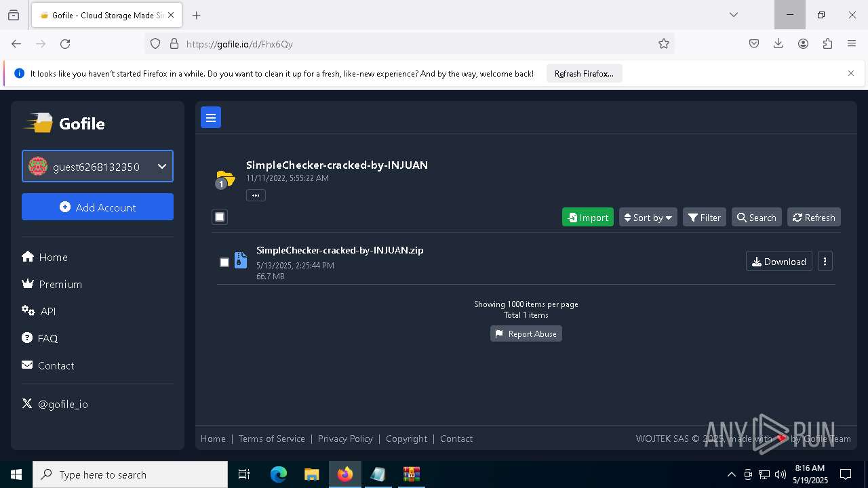
Task: Open Home footer link
Action: click(213, 439)
